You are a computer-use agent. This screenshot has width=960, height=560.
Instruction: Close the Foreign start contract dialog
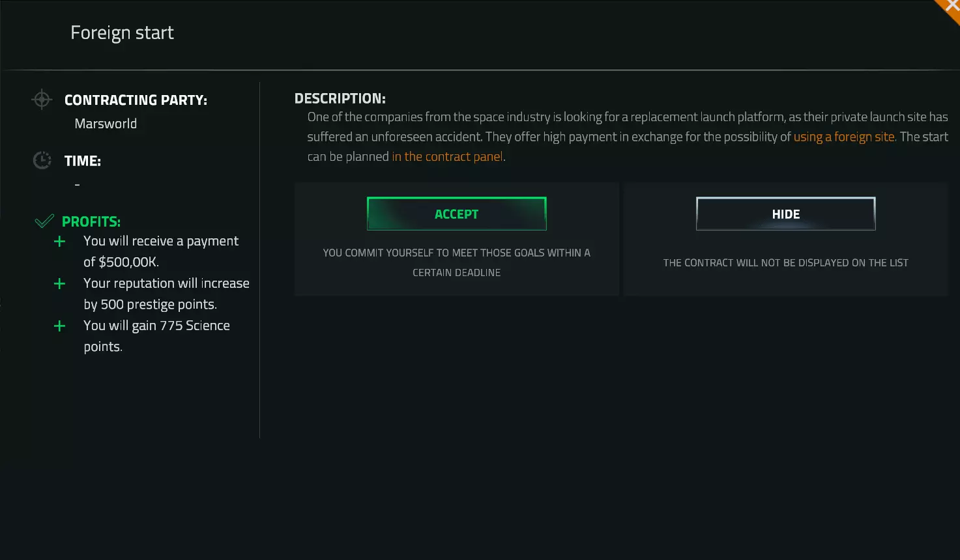(951, 7)
